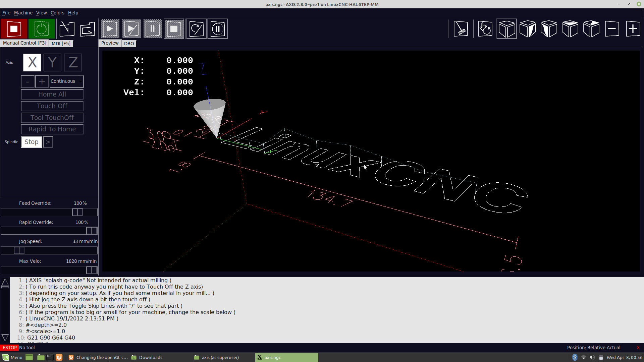644x362 pixels.
Task: Click the network tray icon
Action: 584,357
